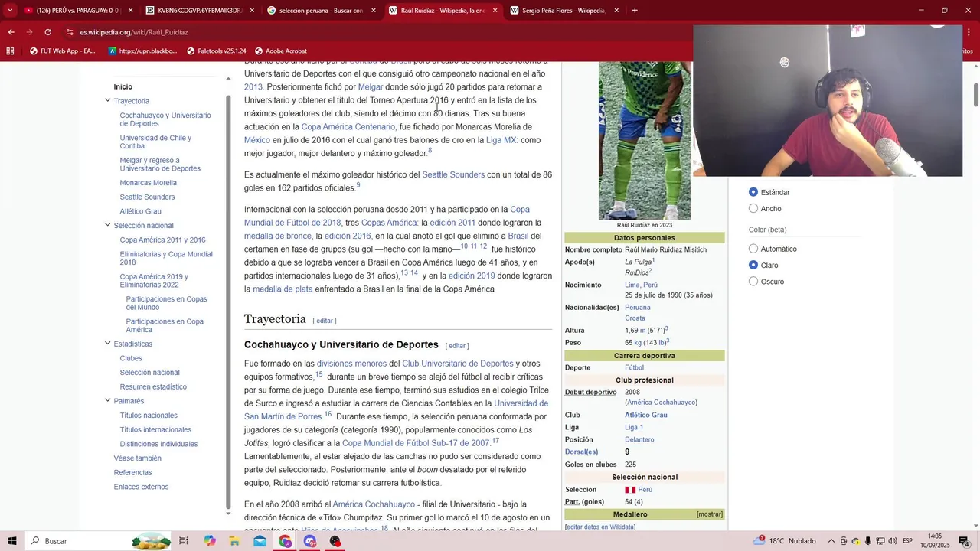This screenshot has height=551, width=980.
Task: Open Mail app from taskbar
Action: pyautogui.click(x=260, y=541)
